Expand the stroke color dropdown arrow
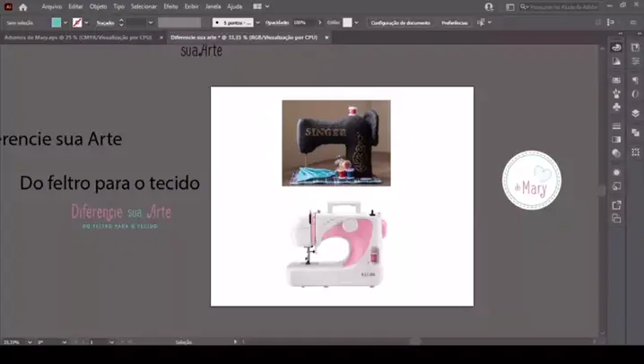 tap(86, 22)
